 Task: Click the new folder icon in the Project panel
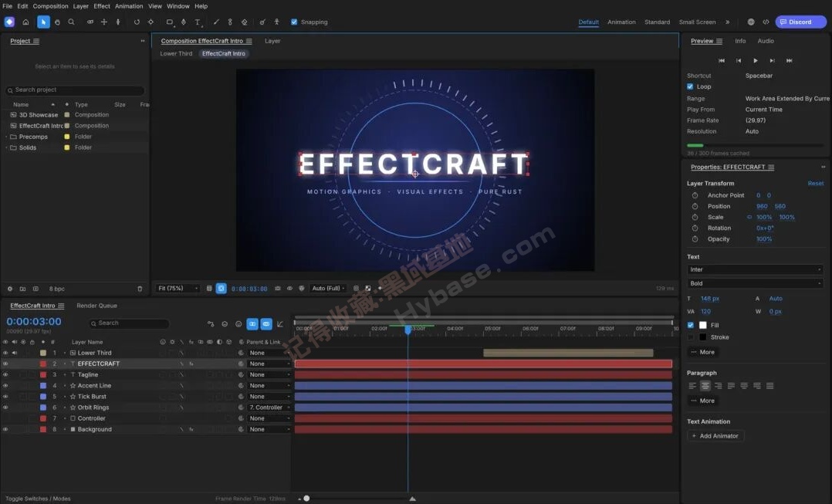pyautogui.click(x=23, y=289)
